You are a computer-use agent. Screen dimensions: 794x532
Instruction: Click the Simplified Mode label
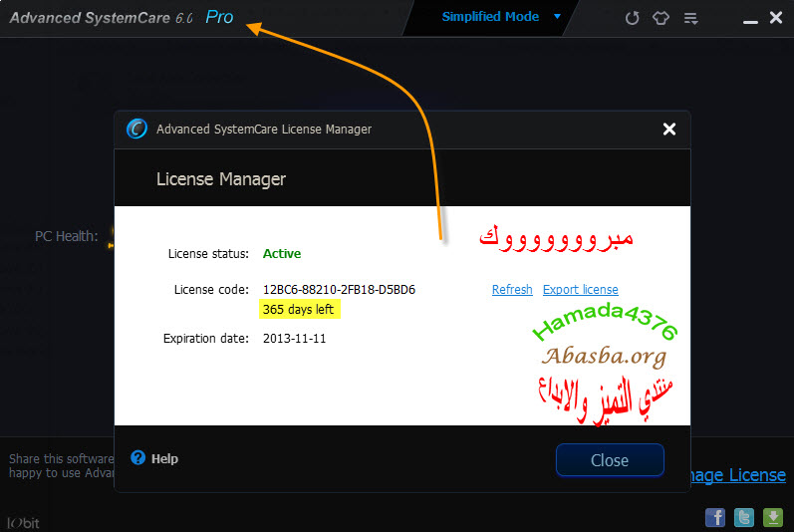click(x=490, y=17)
